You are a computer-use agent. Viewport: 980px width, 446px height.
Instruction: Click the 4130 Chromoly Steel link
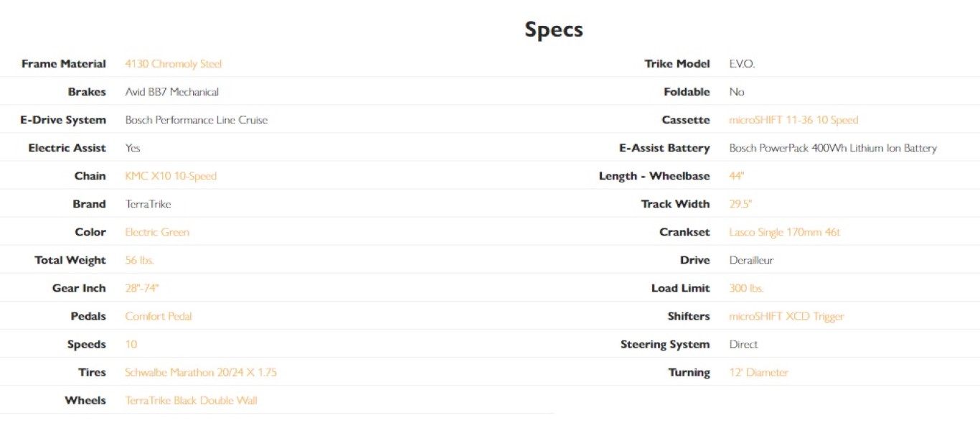click(x=173, y=64)
